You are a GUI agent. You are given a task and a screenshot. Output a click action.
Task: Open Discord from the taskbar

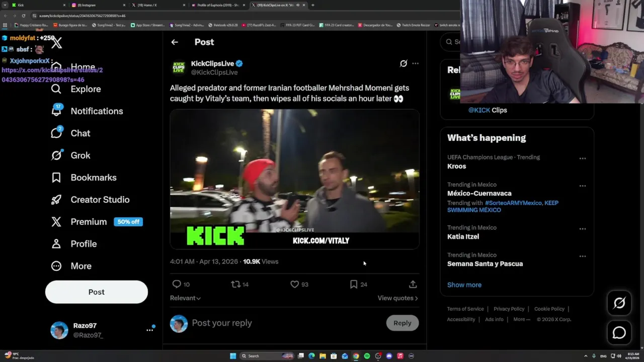click(x=389, y=356)
